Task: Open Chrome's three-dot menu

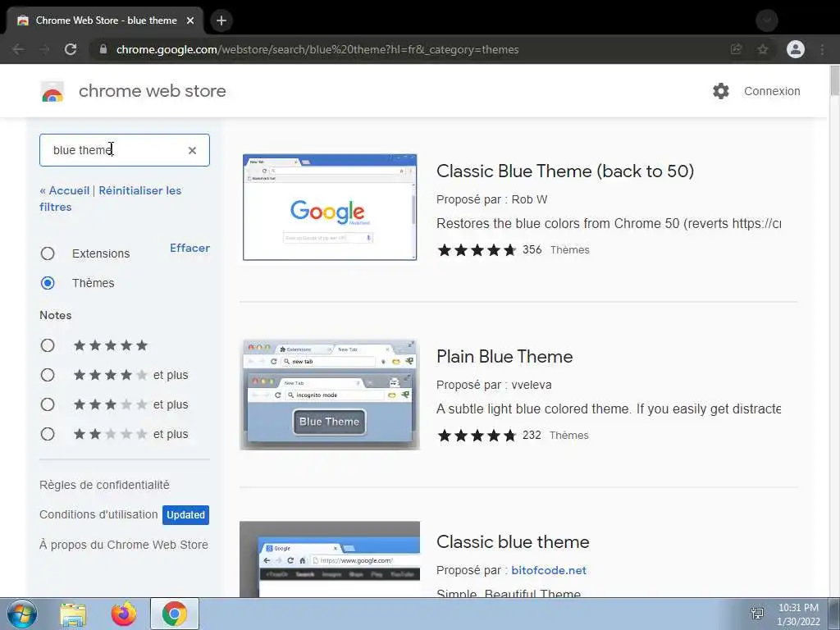Action: 822,49
